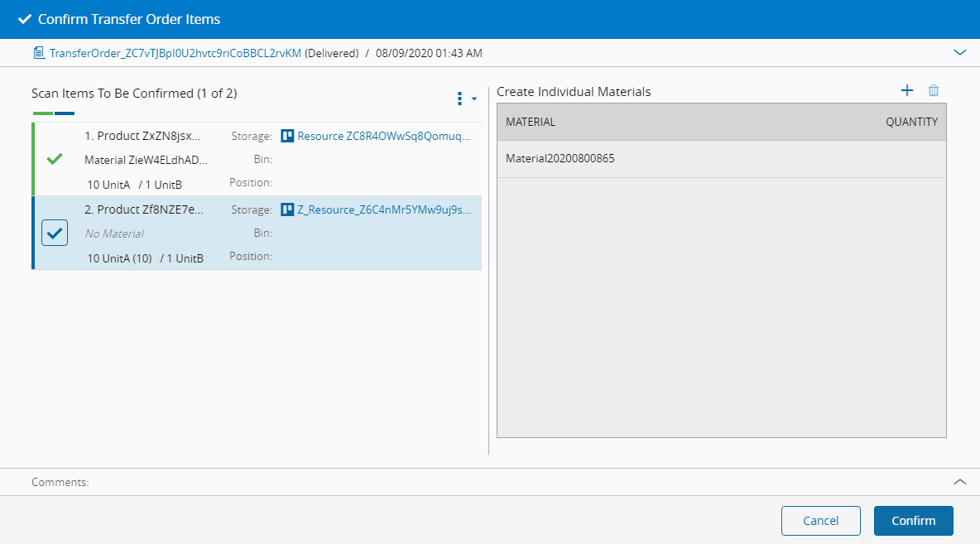
Task: Click the add material plus icon
Action: click(x=906, y=91)
